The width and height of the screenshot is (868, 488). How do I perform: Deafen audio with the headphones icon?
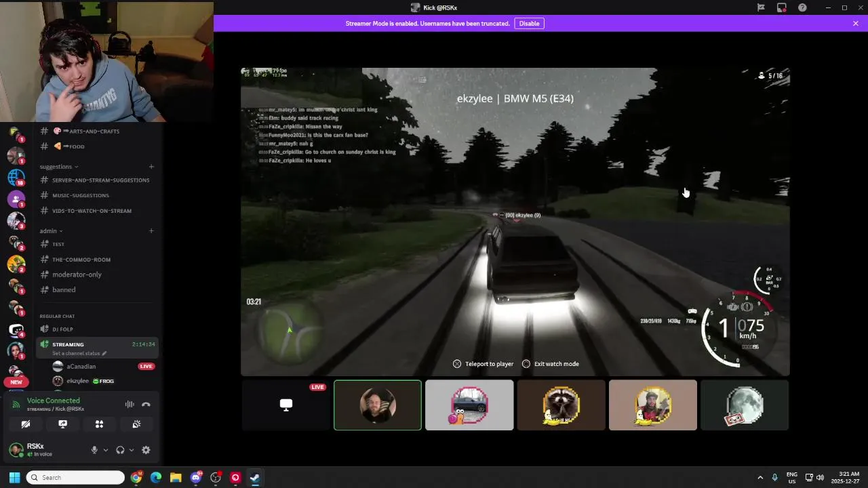point(120,450)
